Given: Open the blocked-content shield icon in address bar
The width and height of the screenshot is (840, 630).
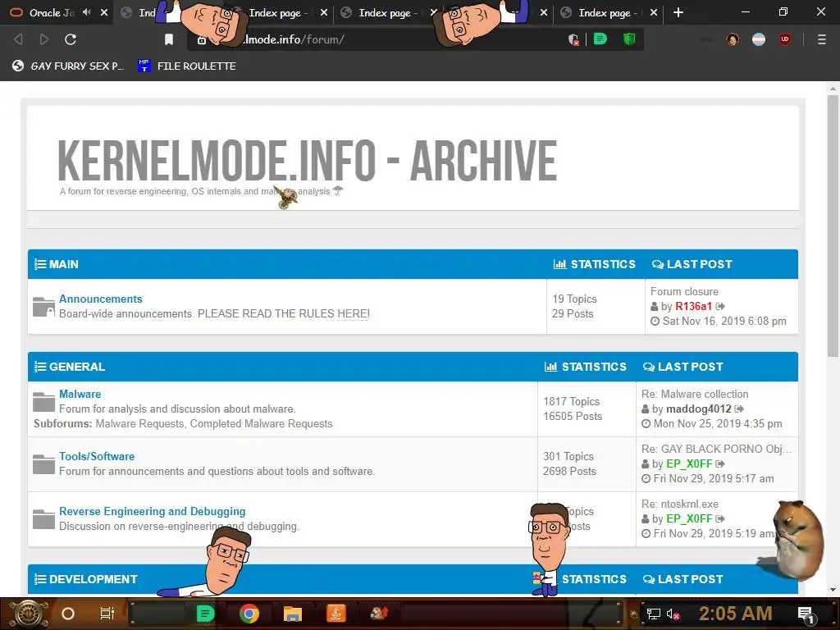Looking at the screenshot, I should click(x=573, y=39).
